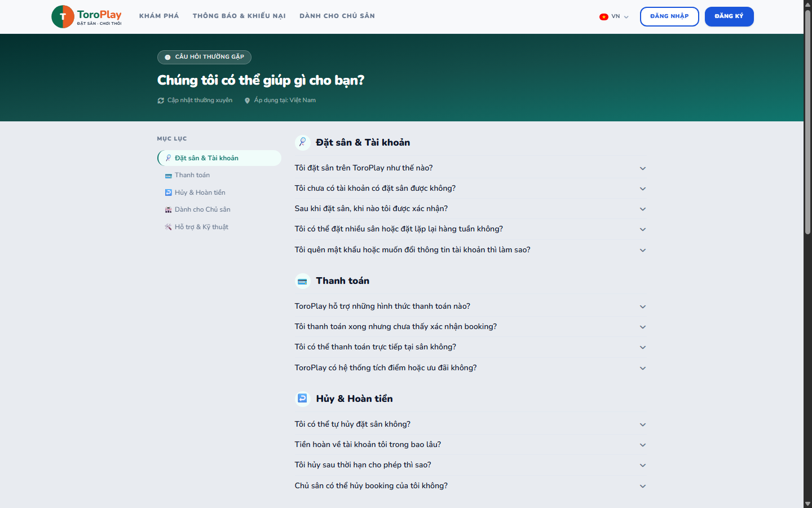Click the credit card icon beside Thanh toán heading

click(303, 281)
